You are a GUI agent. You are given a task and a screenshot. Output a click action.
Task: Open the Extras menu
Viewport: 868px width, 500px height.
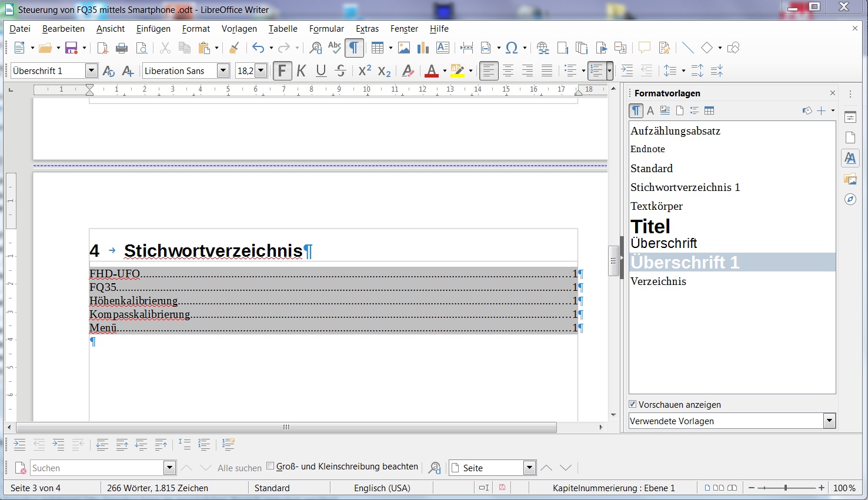(367, 29)
